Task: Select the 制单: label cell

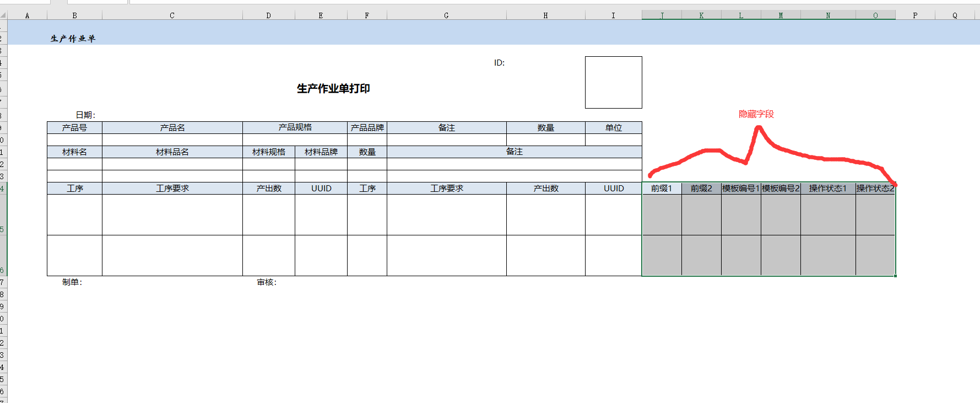Action: (72, 282)
